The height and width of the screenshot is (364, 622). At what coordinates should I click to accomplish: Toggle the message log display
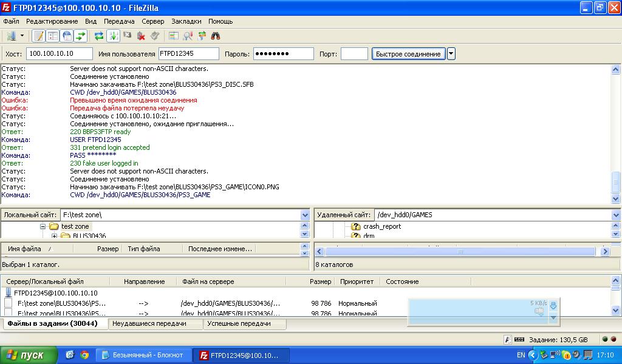[38, 36]
